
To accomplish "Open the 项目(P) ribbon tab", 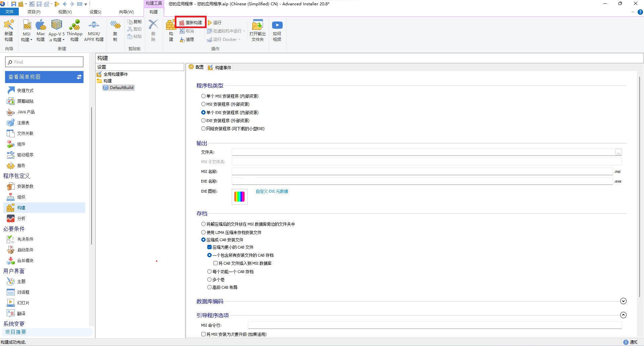I will coord(34,12).
